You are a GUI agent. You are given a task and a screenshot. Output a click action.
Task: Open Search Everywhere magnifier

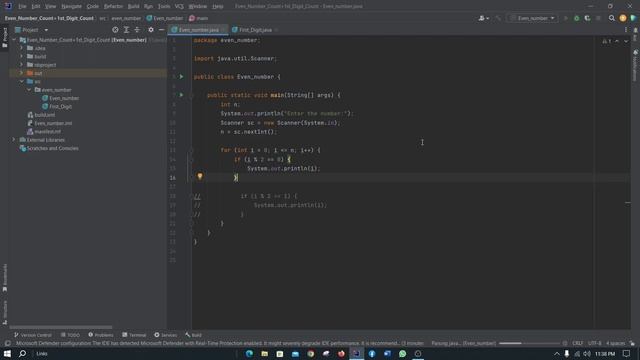(611, 18)
